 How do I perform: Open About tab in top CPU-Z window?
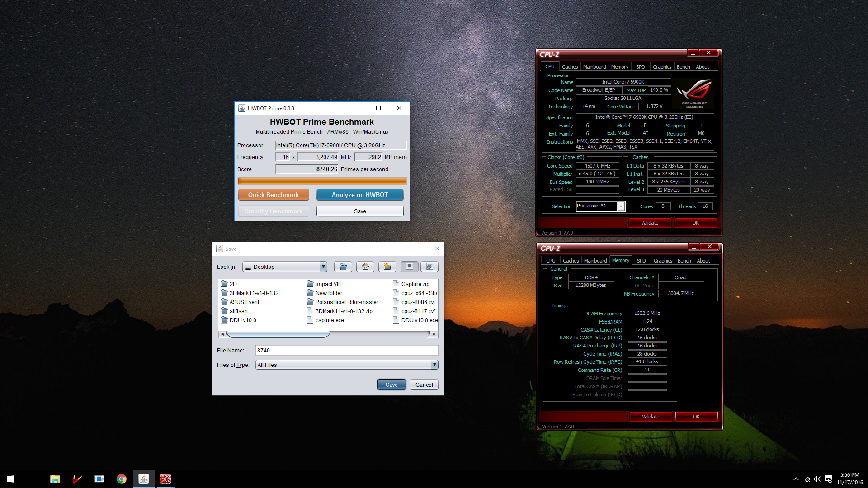pos(702,67)
